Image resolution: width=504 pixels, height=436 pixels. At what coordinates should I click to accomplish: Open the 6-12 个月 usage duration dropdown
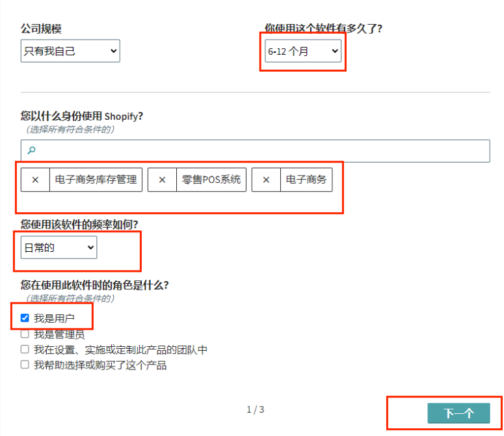[303, 51]
